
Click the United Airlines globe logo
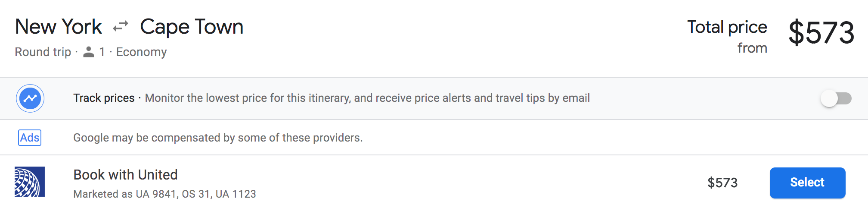(x=30, y=182)
